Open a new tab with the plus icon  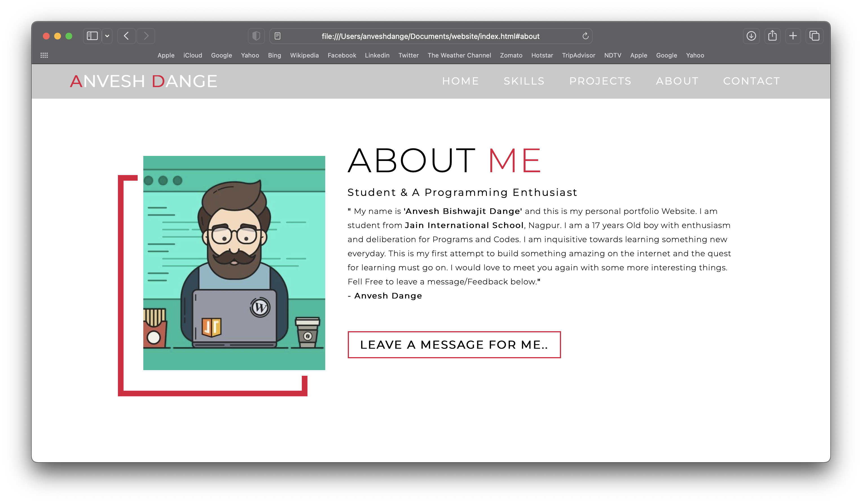pos(793,36)
